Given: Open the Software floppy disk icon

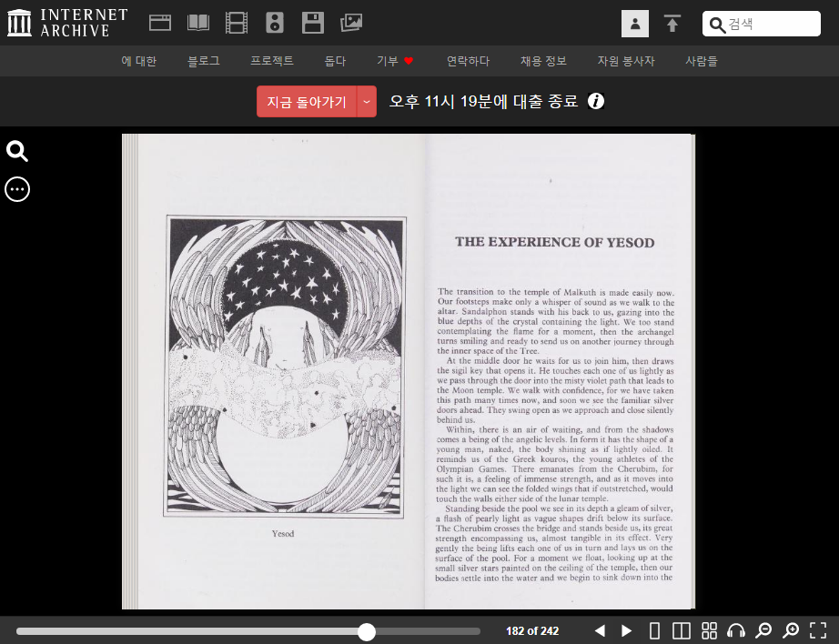Looking at the screenshot, I should (x=313, y=23).
